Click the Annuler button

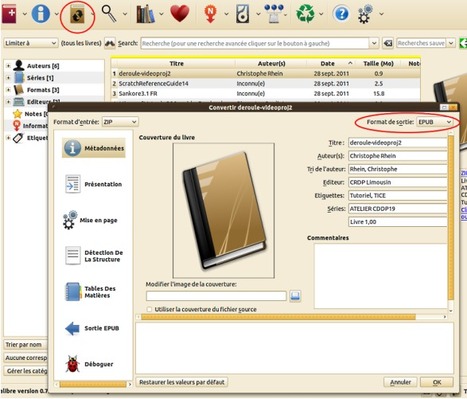click(400, 382)
